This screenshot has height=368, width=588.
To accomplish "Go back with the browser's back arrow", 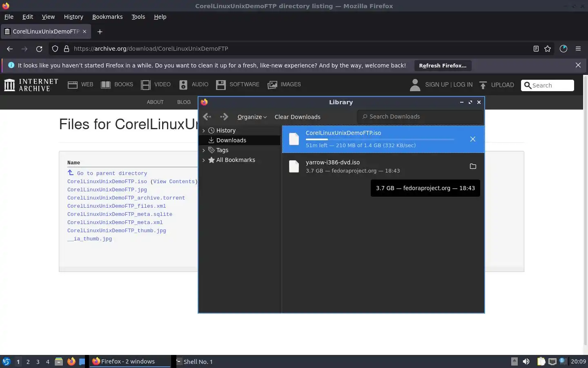I will click(10, 49).
